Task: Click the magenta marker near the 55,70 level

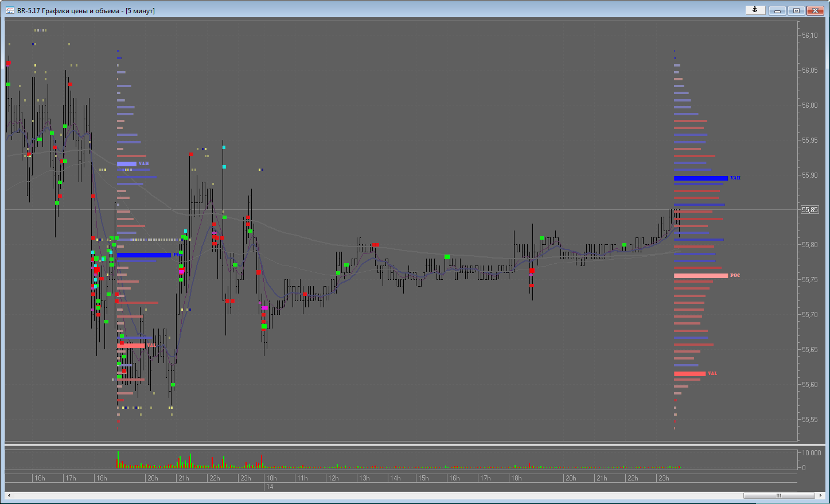Action: click(x=264, y=308)
